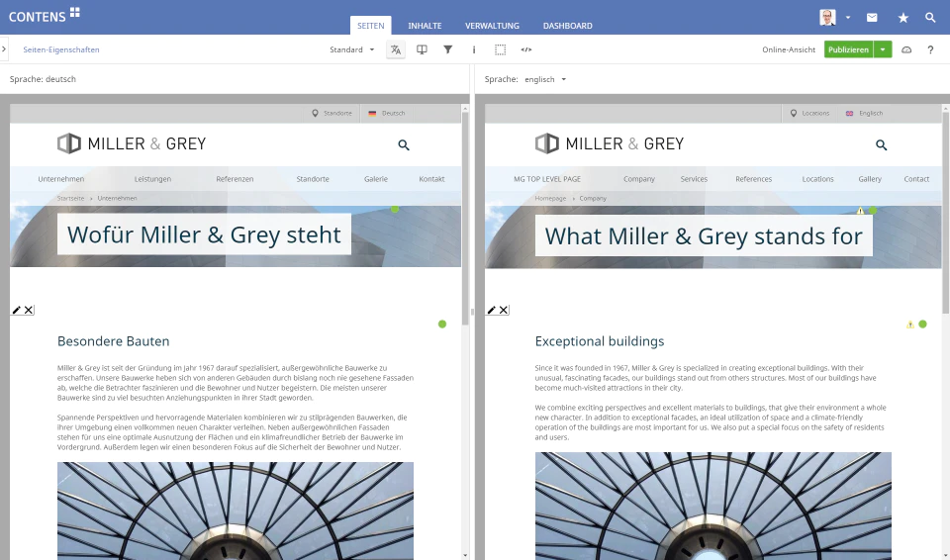Image resolution: width=950 pixels, height=560 pixels.
Task: Click the Exceptional buildings heading
Action: pos(600,341)
